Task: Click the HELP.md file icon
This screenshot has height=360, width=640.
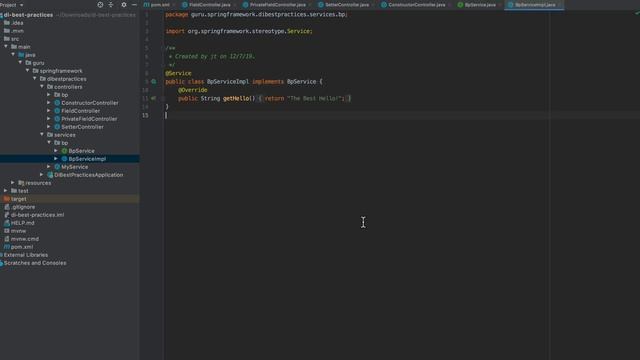Action: 7,223
